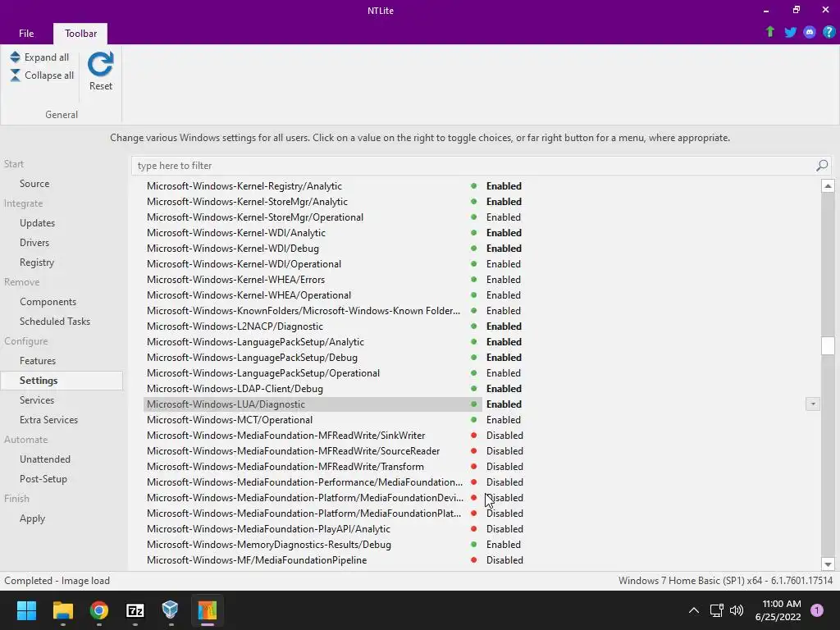Open the Twitter icon link

point(790,32)
